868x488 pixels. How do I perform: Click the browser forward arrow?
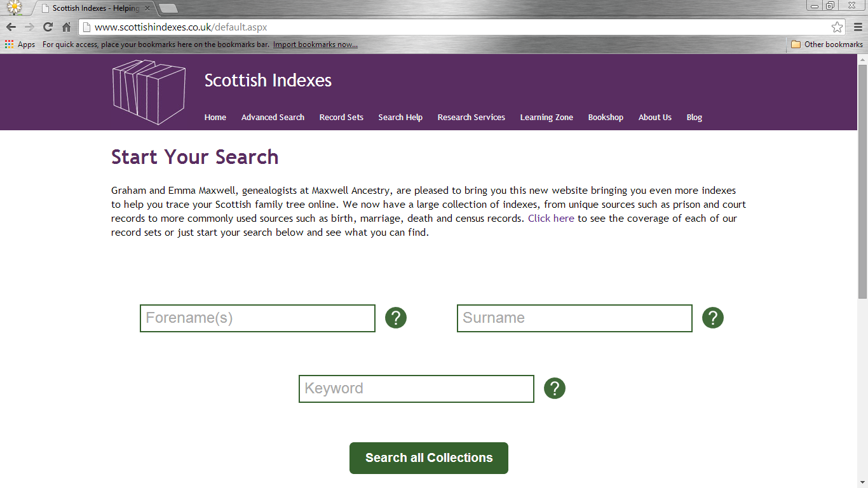coord(29,27)
